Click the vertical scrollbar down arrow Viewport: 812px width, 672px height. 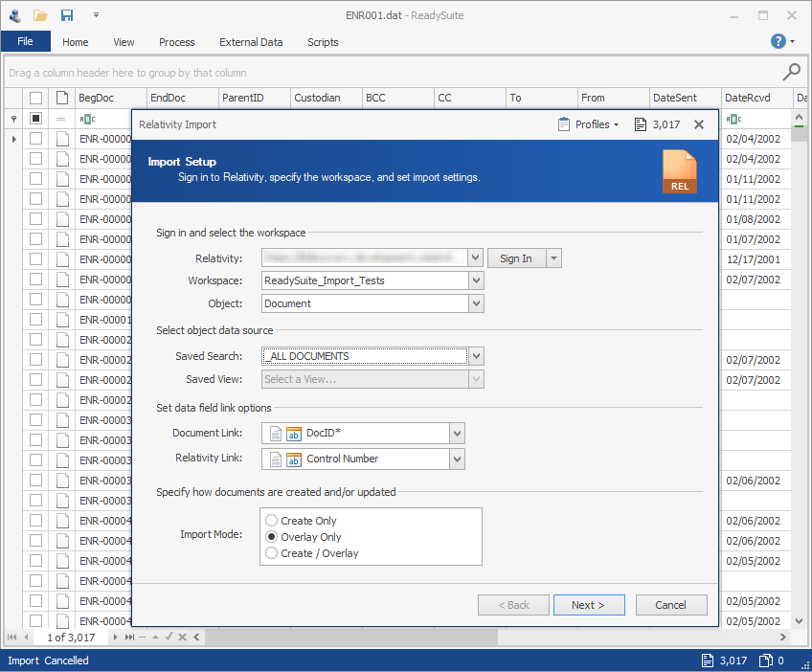(x=799, y=620)
